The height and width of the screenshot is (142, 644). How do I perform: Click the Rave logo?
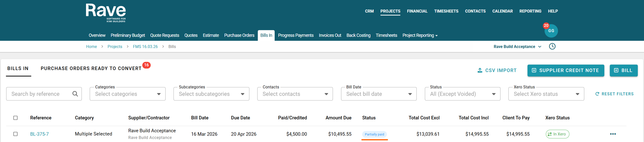tap(106, 13)
